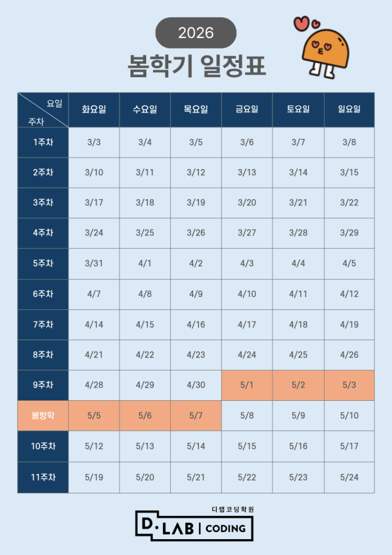The image size is (392, 555).
Task: Click the 요일/주차 corner header cell
Action: click(x=43, y=110)
